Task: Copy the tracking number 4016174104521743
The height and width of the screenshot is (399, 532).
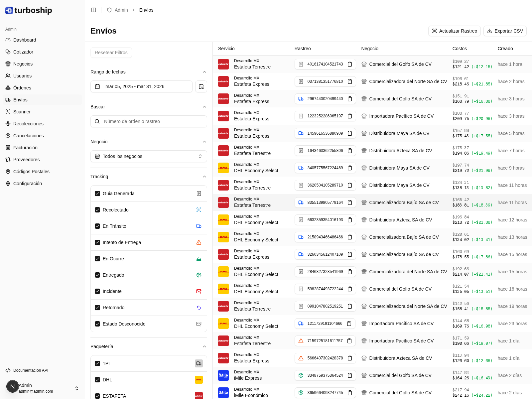Action: 350,64
